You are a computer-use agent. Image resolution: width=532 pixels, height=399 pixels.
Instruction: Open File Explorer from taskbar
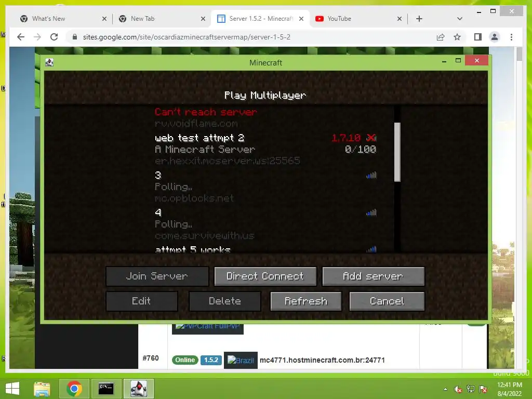(x=42, y=389)
